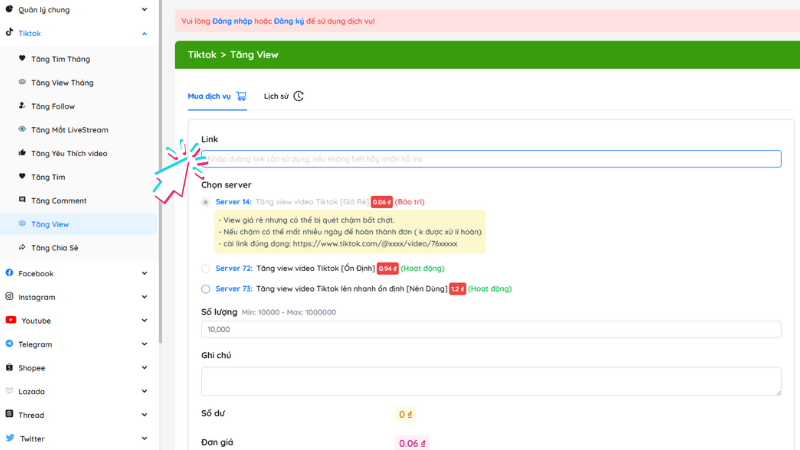Click the eye icon beside Tăng View Tháng
This screenshot has height=450, width=800.
22,82
